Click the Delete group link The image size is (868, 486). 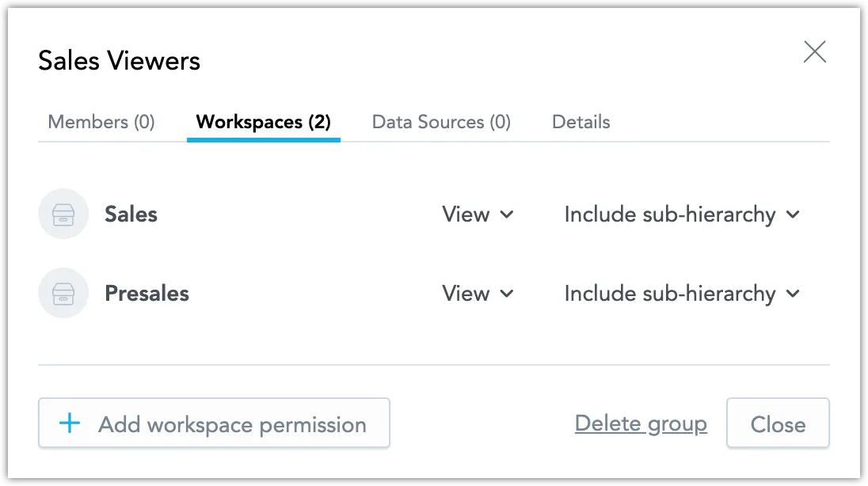click(x=641, y=423)
